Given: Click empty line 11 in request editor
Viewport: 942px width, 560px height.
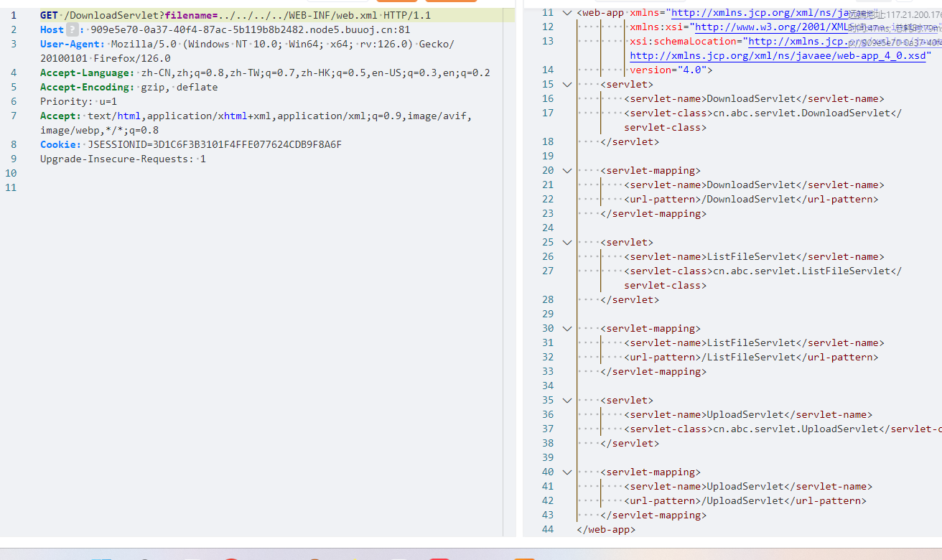Looking at the screenshot, I should coord(215,187).
